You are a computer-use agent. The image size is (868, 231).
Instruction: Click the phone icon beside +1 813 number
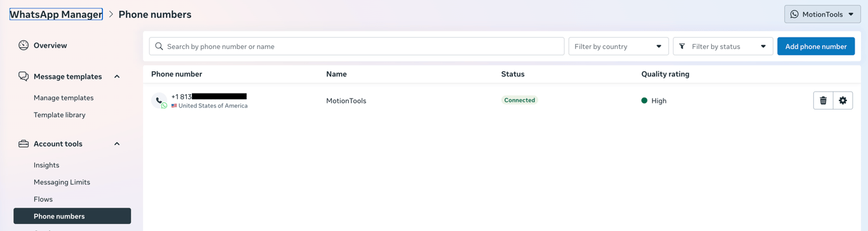pos(159,101)
